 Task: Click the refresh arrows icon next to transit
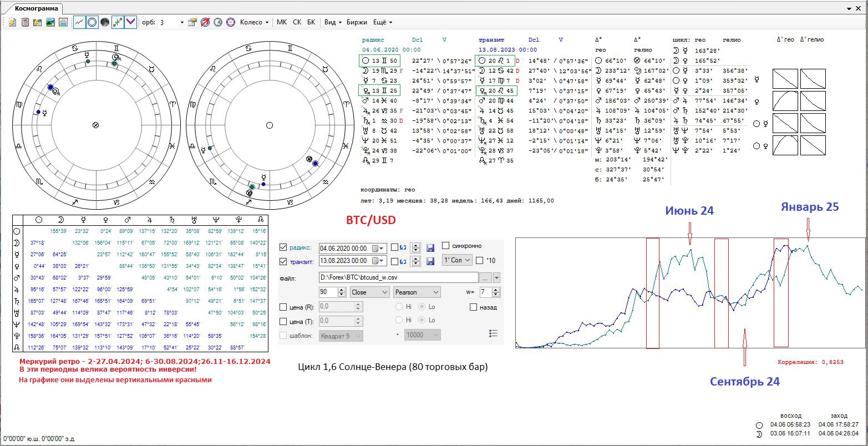pos(403,261)
